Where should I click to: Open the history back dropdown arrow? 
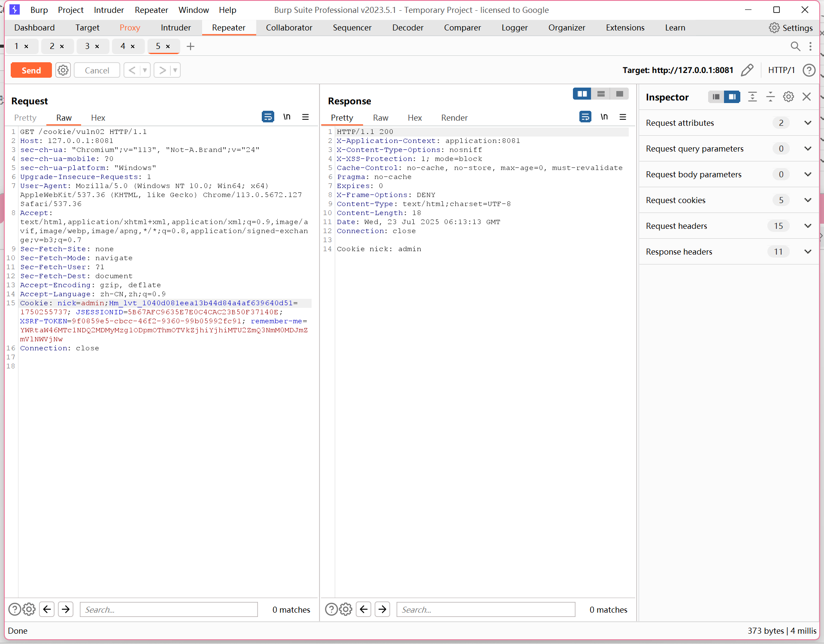[145, 70]
